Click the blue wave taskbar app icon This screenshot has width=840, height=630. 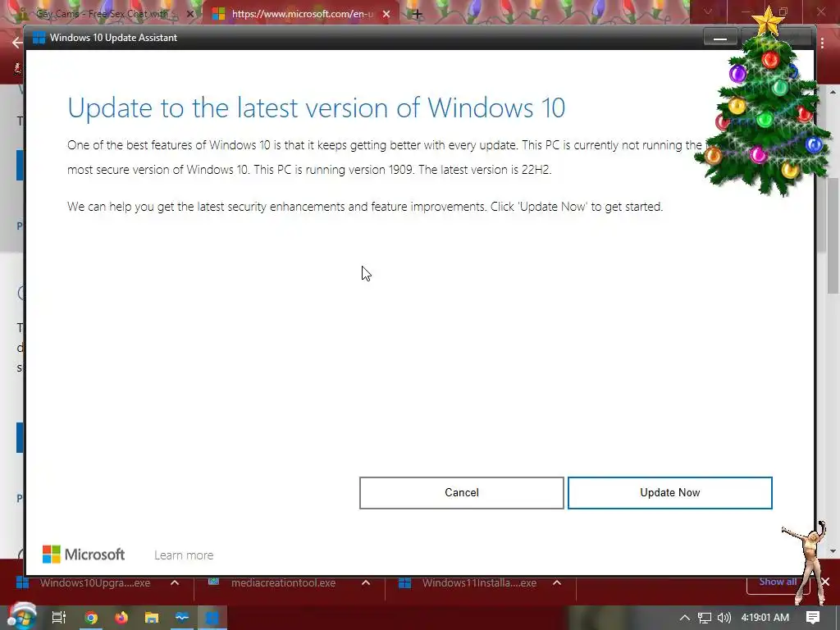182,618
